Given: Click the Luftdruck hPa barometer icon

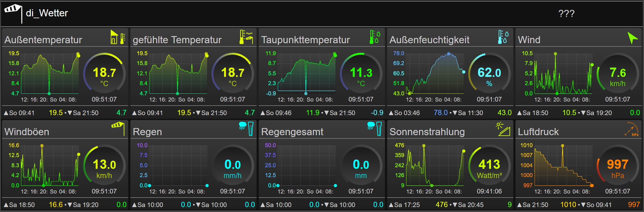Looking at the screenshot, I should pyautogui.click(x=631, y=129).
